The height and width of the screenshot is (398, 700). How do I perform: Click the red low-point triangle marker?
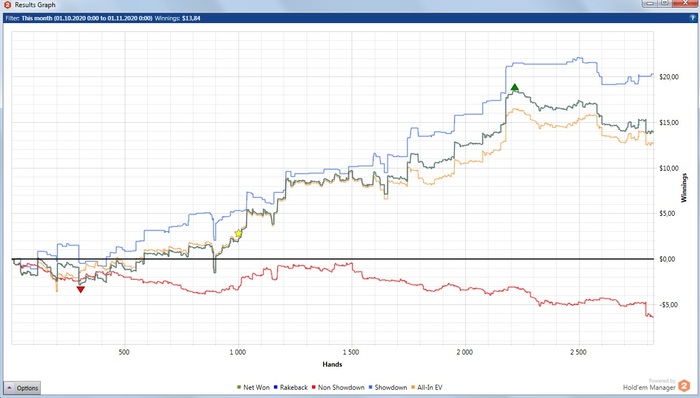(x=80, y=290)
